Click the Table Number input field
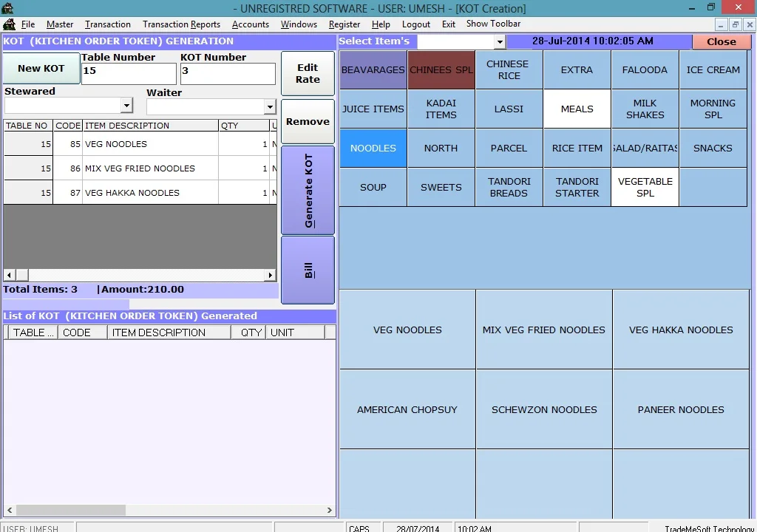Viewport: 757px width, 532px height. click(129, 73)
